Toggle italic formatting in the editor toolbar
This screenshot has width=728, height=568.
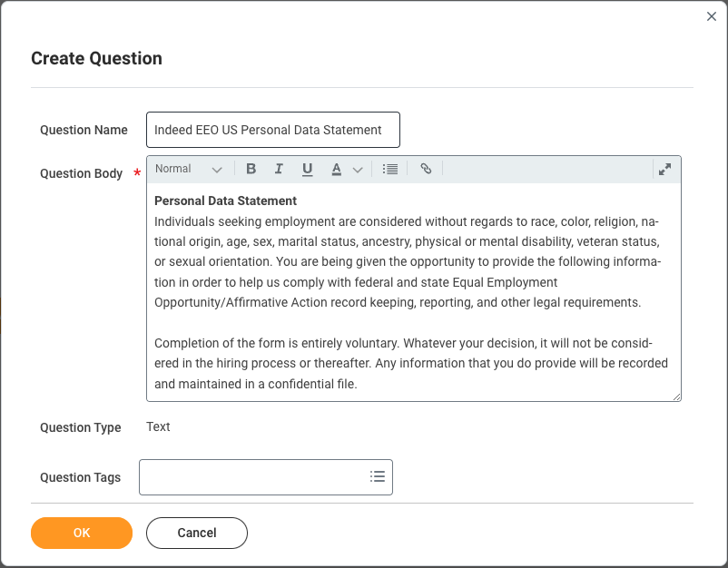tap(279, 169)
